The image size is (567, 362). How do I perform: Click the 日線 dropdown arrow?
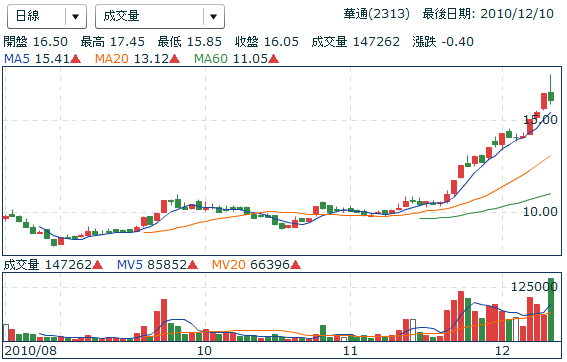click(76, 17)
